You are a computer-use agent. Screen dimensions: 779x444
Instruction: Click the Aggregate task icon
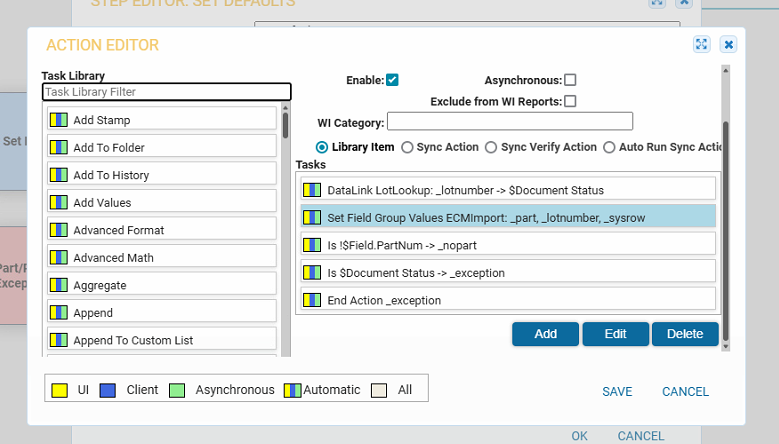(x=59, y=285)
